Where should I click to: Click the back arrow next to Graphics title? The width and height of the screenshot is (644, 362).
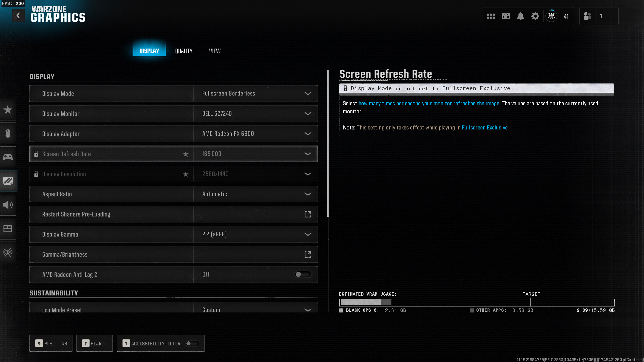[x=18, y=16]
